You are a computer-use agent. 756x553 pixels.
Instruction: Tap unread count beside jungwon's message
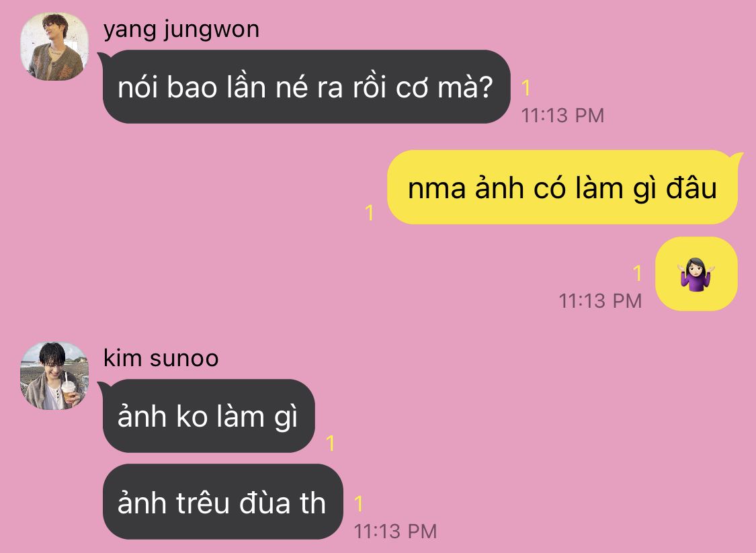(526, 88)
